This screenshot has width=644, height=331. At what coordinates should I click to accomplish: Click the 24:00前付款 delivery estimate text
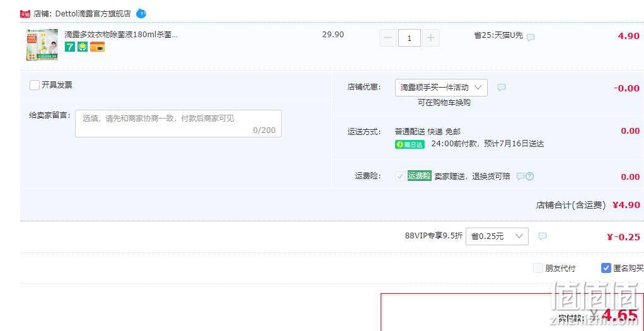point(488,144)
